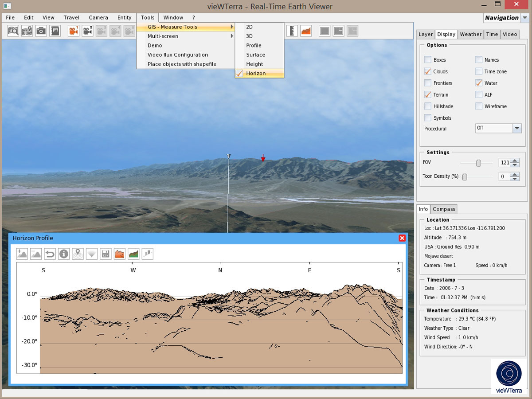Click the undo arrow in Horizon Profile
The image size is (532, 399).
50,254
